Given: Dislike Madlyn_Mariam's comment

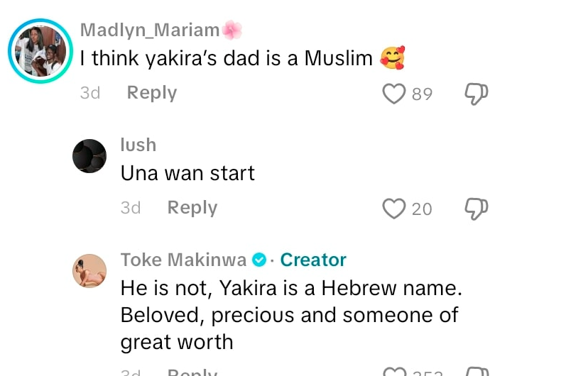Looking at the screenshot, I should tap(476, 94).
